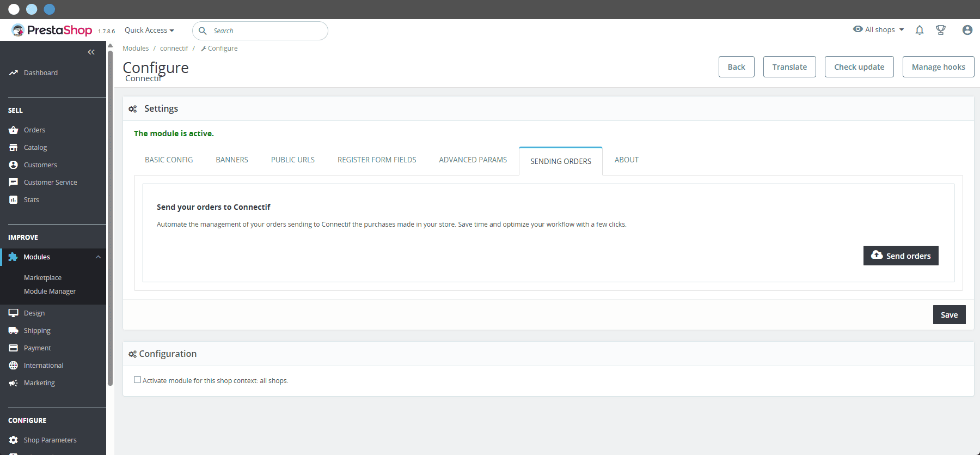980x455 pixels.
Task: Click the version number 1.7.8.6
Action: point(107,32)
